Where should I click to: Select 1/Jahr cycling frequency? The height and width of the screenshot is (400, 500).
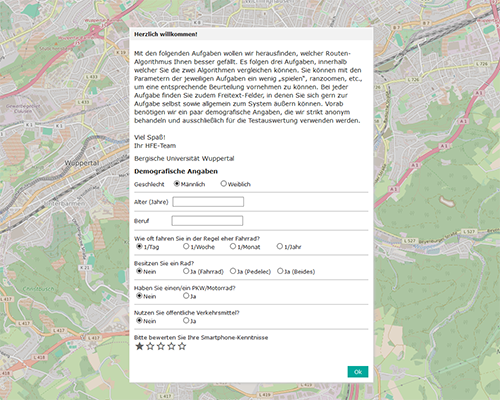[280, 246]
